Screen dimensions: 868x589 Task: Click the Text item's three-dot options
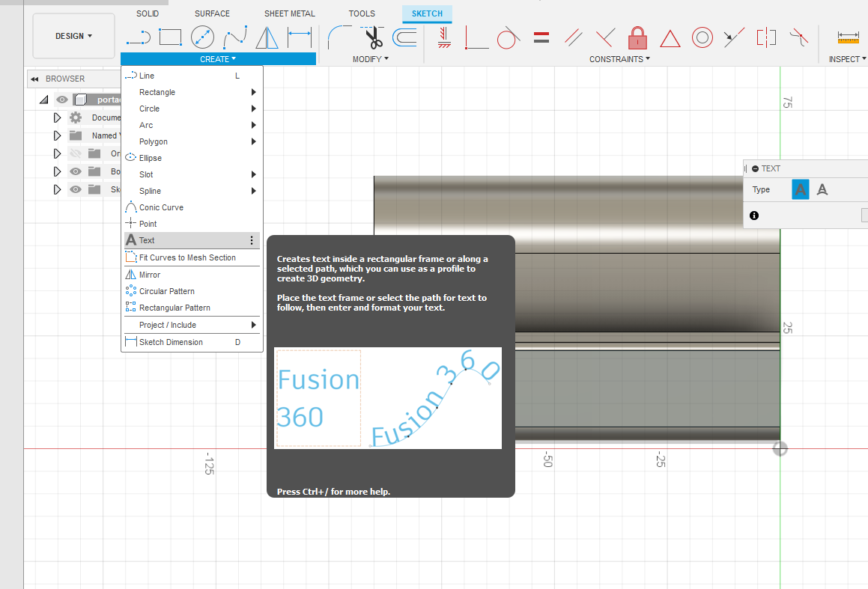[x=252, y=240]
